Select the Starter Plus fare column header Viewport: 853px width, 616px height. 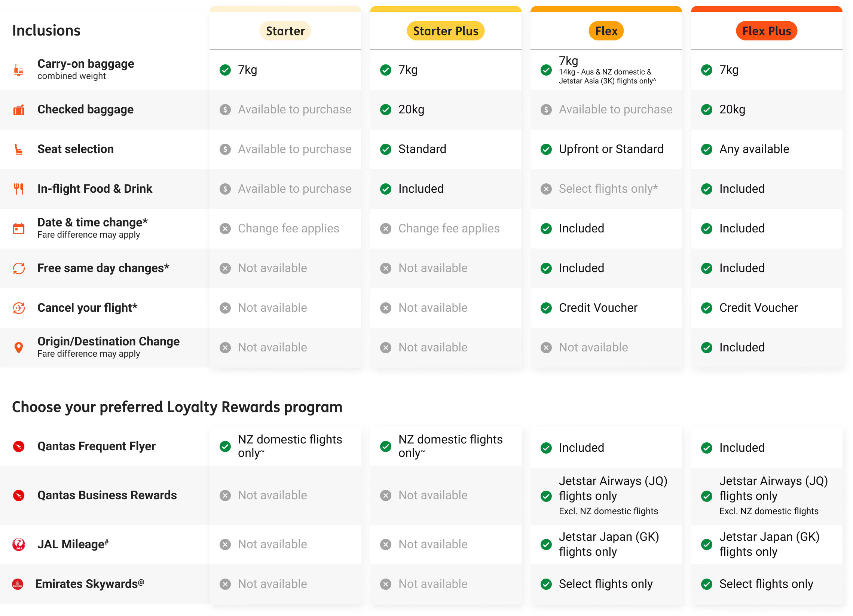coord(446,31)
